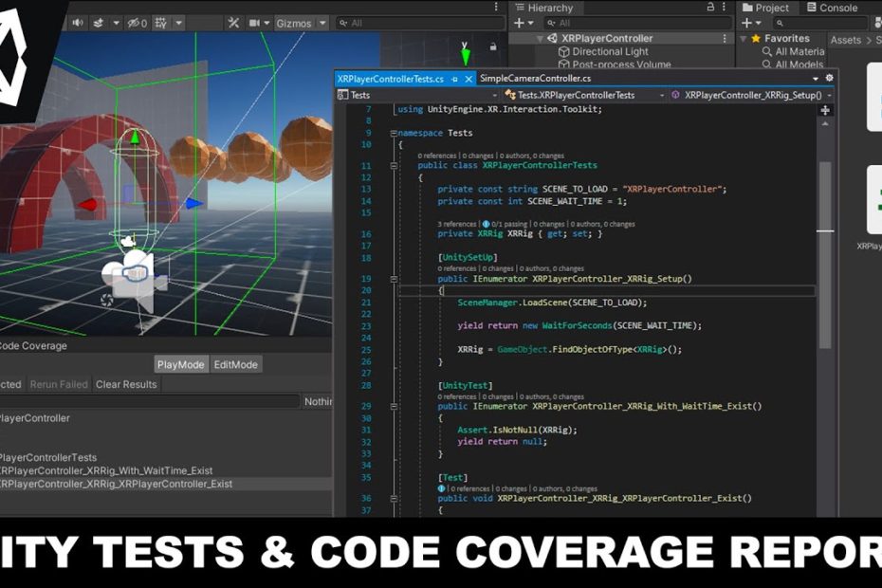The width and height of the screenshot is (882, 588).
Task: Open Tests project navigation dropdown
Action: coord(418,95)
